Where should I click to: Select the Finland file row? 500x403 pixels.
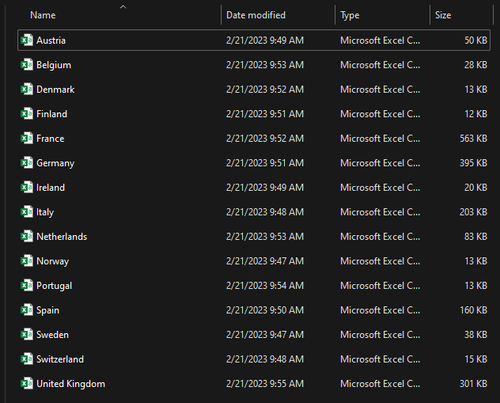tap(254, 114)
